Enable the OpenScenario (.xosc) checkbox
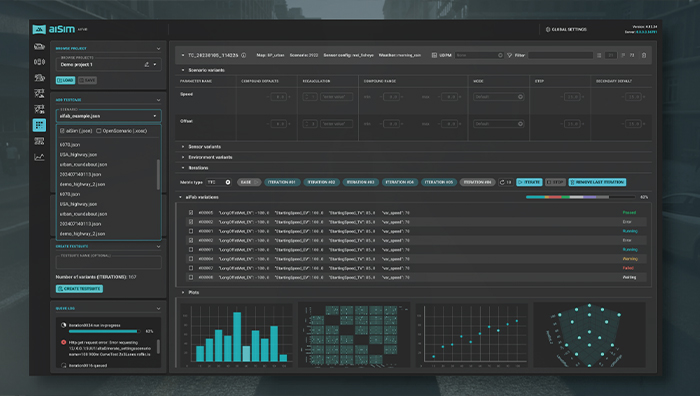This screenshot has height=396, width=700. [x=99, y=131]
